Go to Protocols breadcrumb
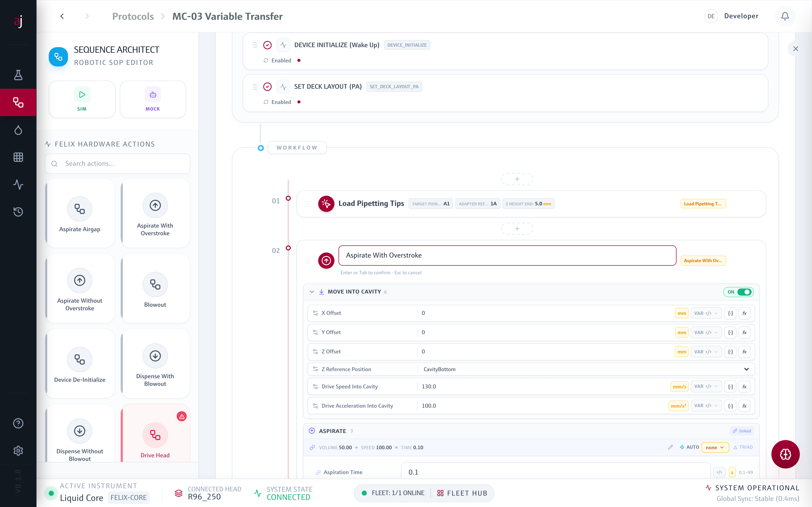 pos(133,16)
